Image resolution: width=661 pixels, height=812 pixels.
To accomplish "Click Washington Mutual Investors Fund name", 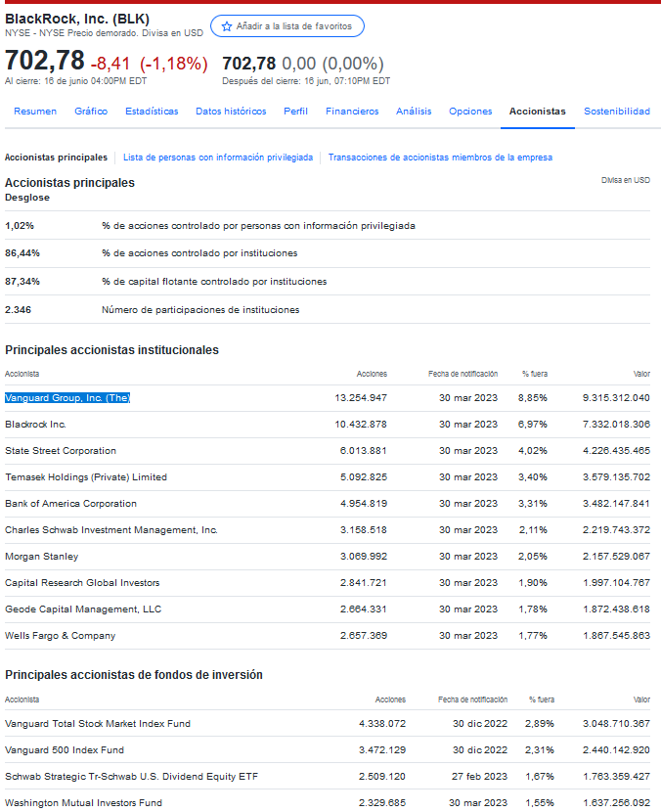I will tap(83, 802).
